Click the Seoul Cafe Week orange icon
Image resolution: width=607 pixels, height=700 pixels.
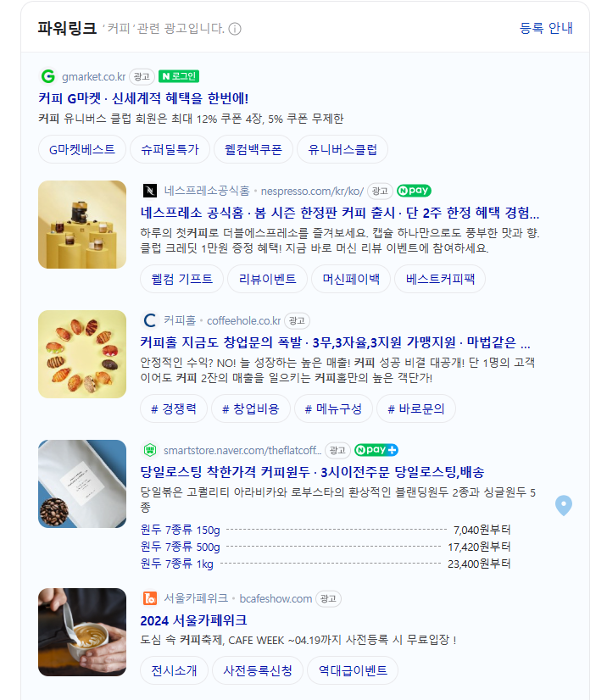click(149, 598)
